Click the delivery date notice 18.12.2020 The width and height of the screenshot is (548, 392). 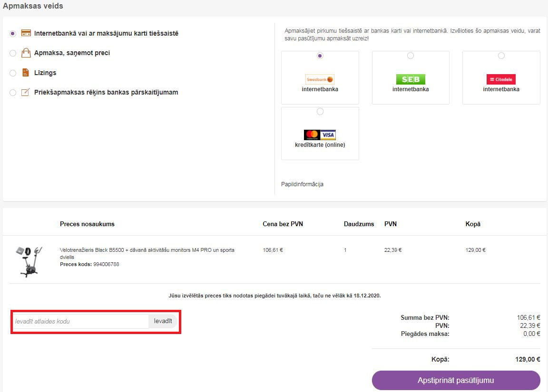[274, 296]
